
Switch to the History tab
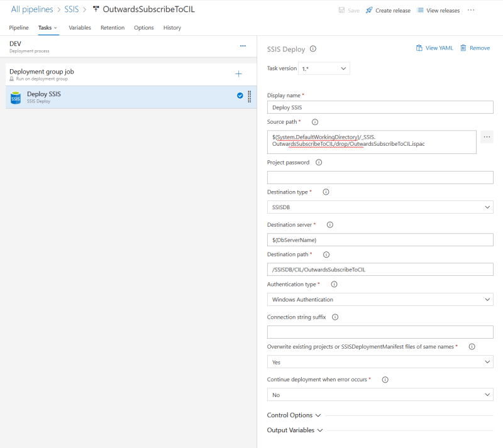[172, 28]
